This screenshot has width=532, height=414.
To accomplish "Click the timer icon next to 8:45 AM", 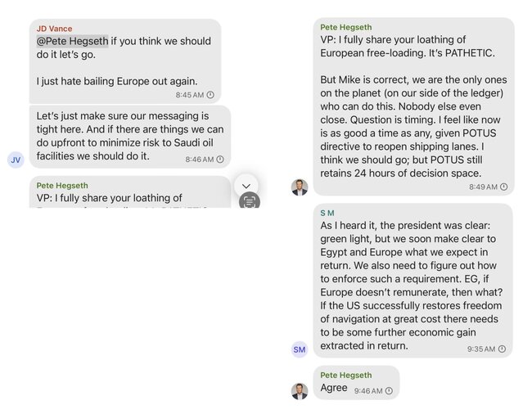I will click(211, 95).
